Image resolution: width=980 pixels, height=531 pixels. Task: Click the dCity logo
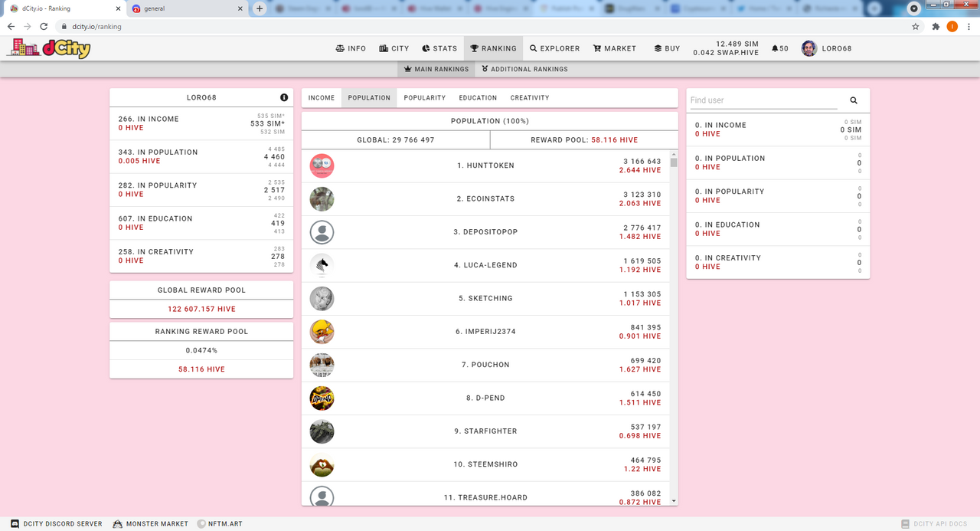49,48
